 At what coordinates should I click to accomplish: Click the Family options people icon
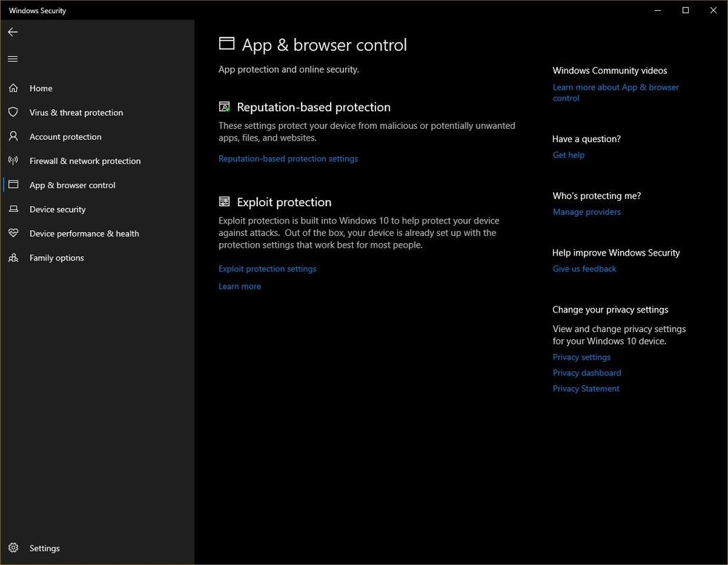point(13,258)
